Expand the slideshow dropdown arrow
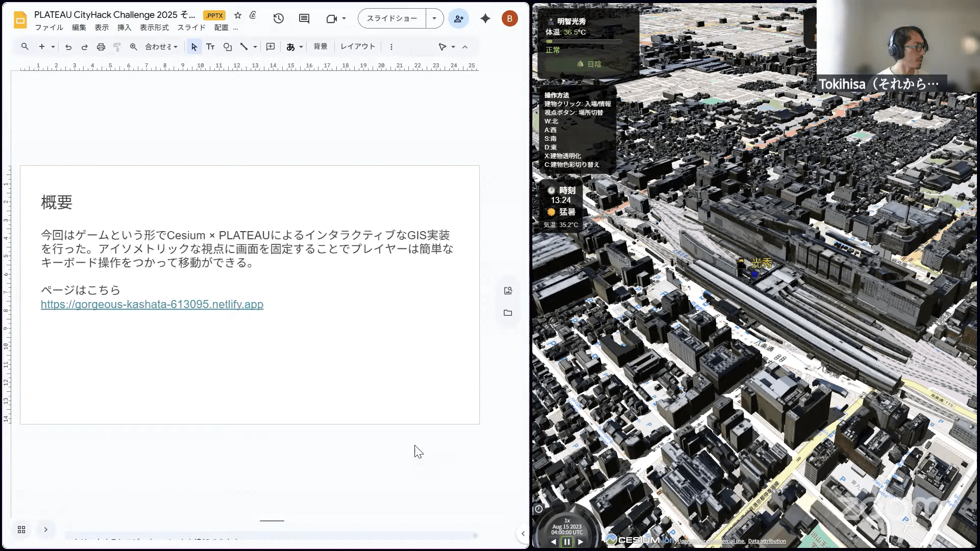Screen dimensions: 980x551 (434, 18)
